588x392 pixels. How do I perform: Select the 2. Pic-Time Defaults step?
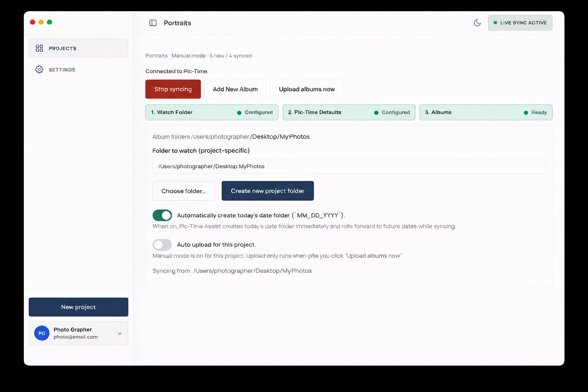pos(349,113)
